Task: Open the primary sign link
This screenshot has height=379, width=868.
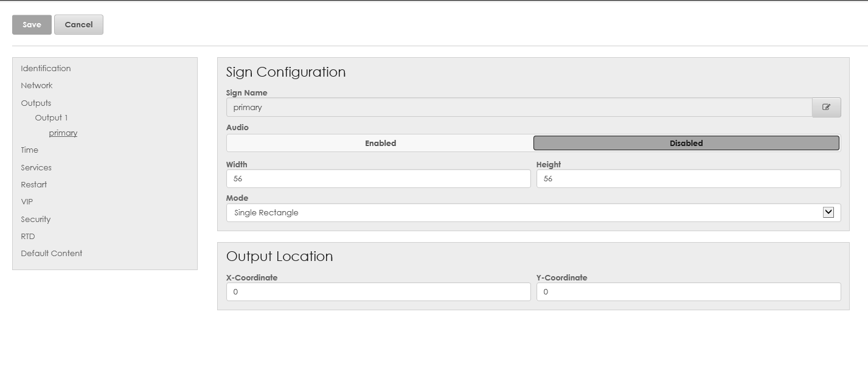Action: coord(63,133)
